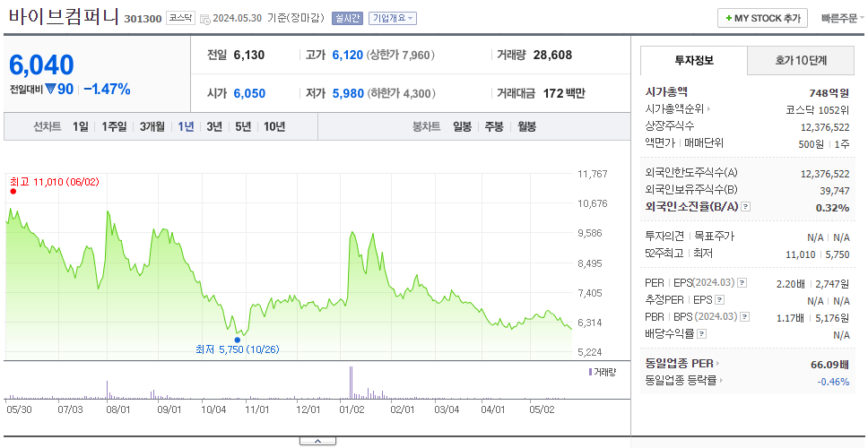The image size is (868, 448).
Task: Click the calendar icon beside date 2024.05.30
Action: (204, 19)
